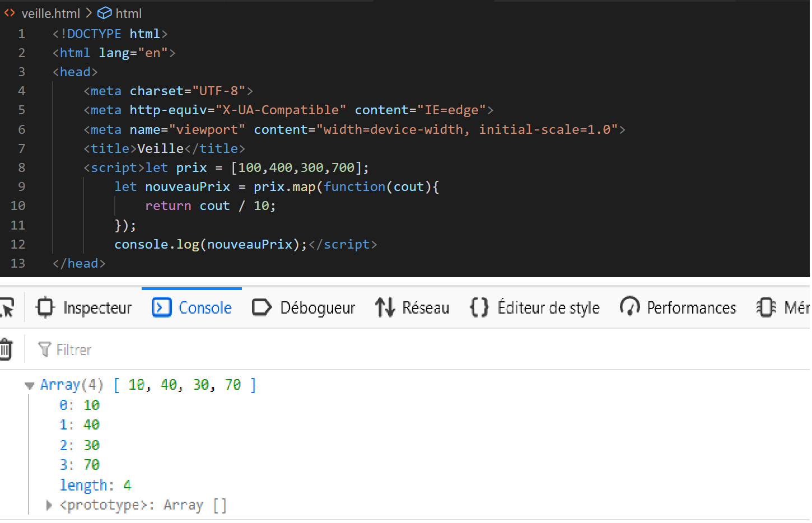Clear console output with the trash icon
Screen dimensions: 812x523
click(x=6, y=349)
